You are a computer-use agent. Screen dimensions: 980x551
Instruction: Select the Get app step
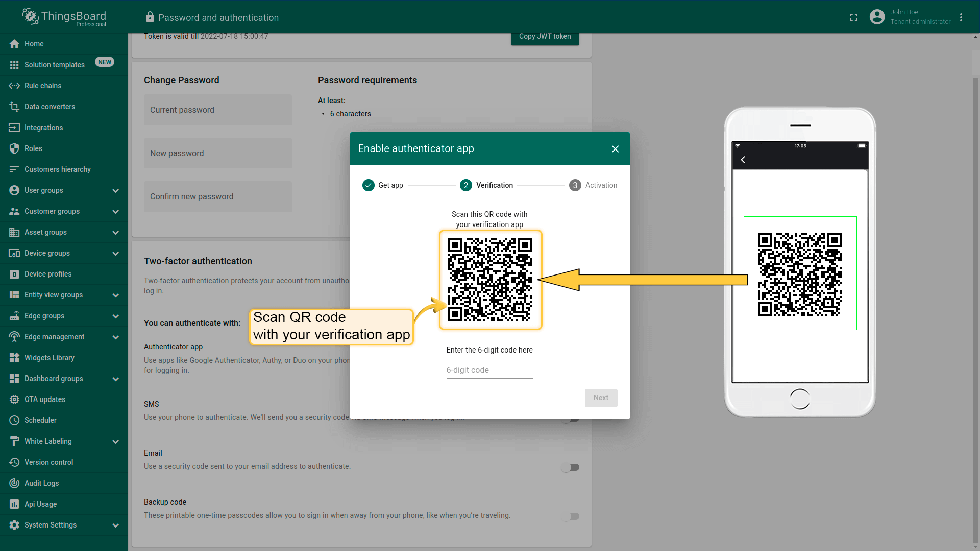(x=383, y=185)
